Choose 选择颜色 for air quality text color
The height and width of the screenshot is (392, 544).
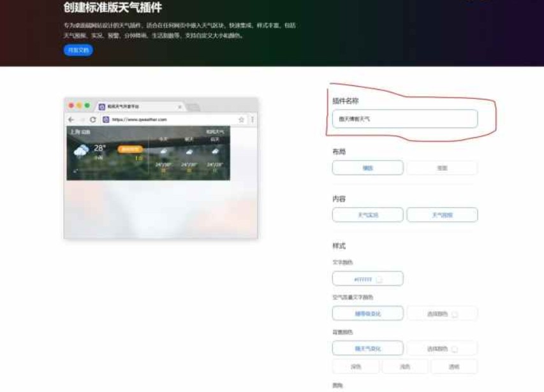[442, 314]
